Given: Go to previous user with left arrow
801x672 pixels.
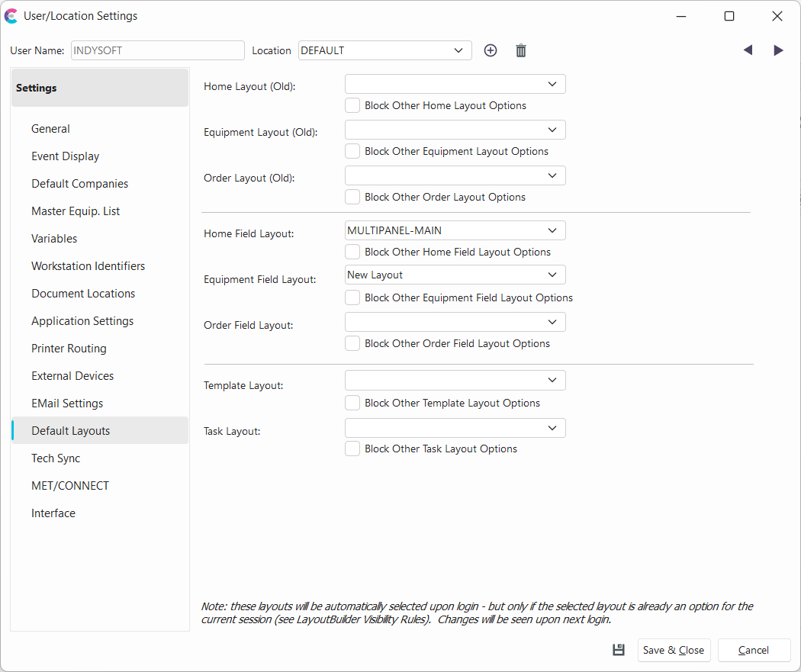Looking at the screenshot, I should coord(748,50).
